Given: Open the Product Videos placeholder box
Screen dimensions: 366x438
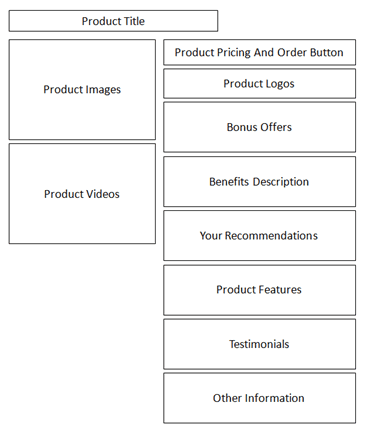Looking at the screenshot, I should pos(82,194).
